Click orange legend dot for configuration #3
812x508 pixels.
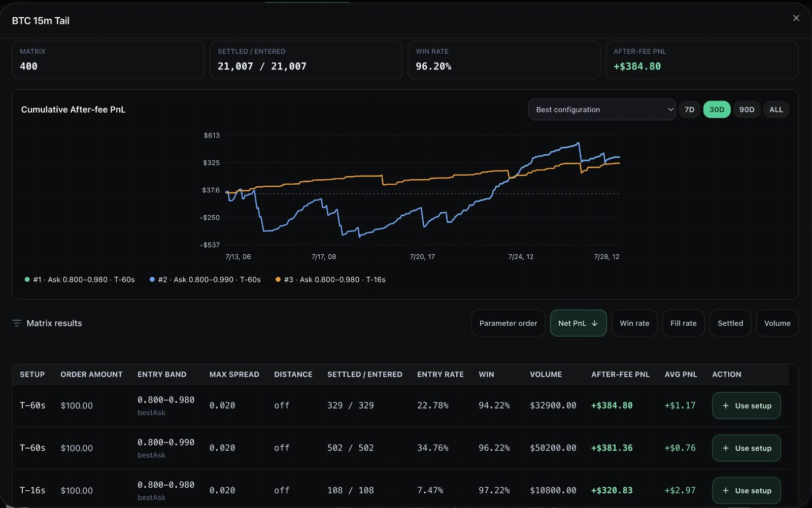coord(278,280)
